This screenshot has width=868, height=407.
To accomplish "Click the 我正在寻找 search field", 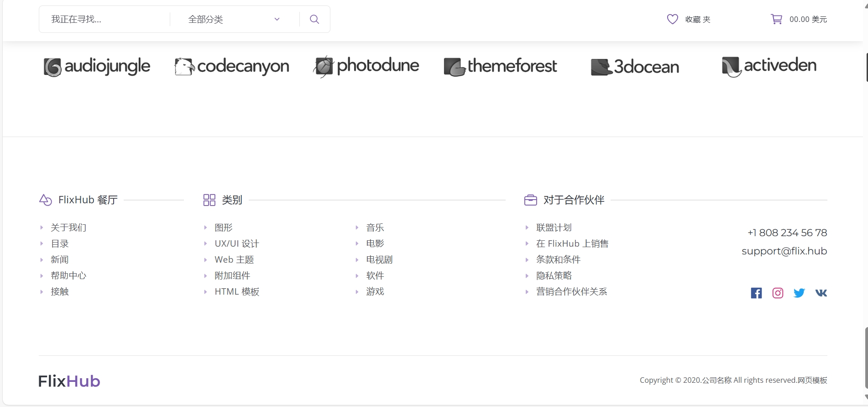I will pyautogui.click(x=105, y=19).
